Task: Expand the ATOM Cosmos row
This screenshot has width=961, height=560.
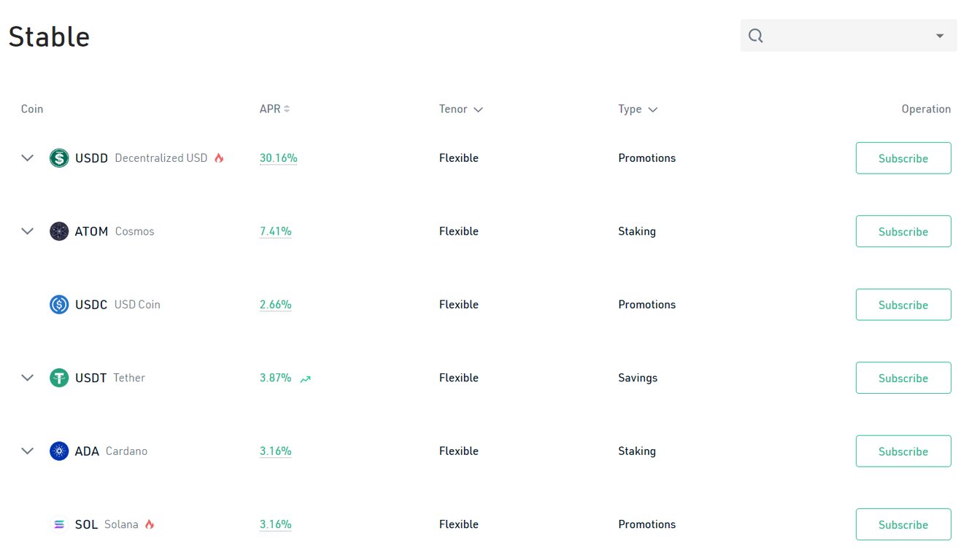Action: pos(27,231)
